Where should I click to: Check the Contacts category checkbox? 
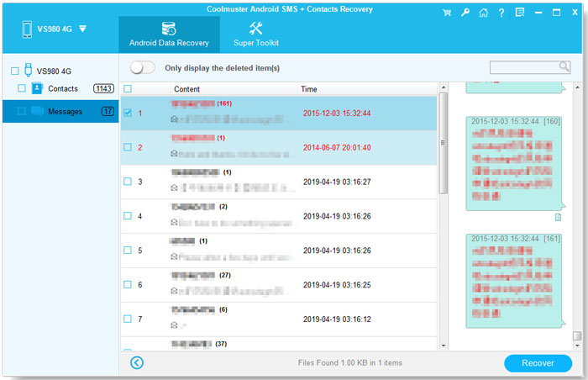point(22,88)
